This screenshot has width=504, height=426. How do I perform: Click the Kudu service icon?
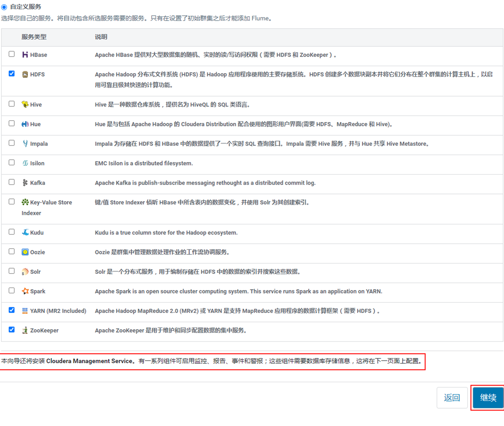pos(25,232)
